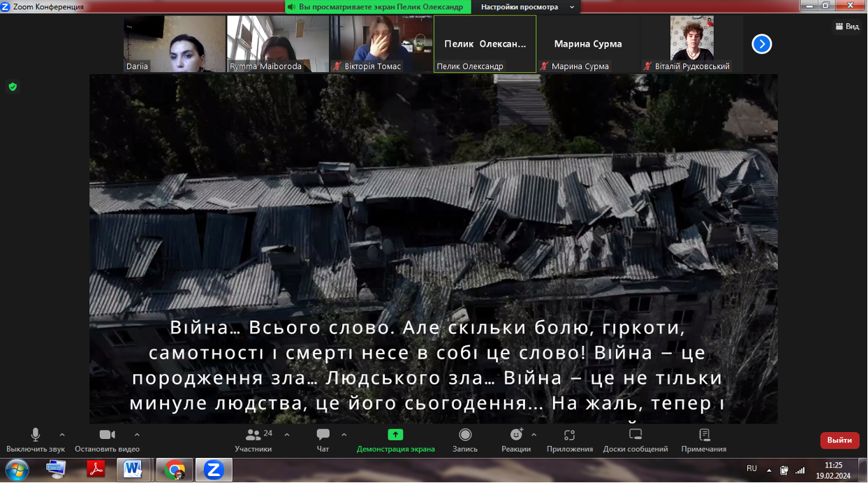Change layout using Вид button

[x=847, y=27]
